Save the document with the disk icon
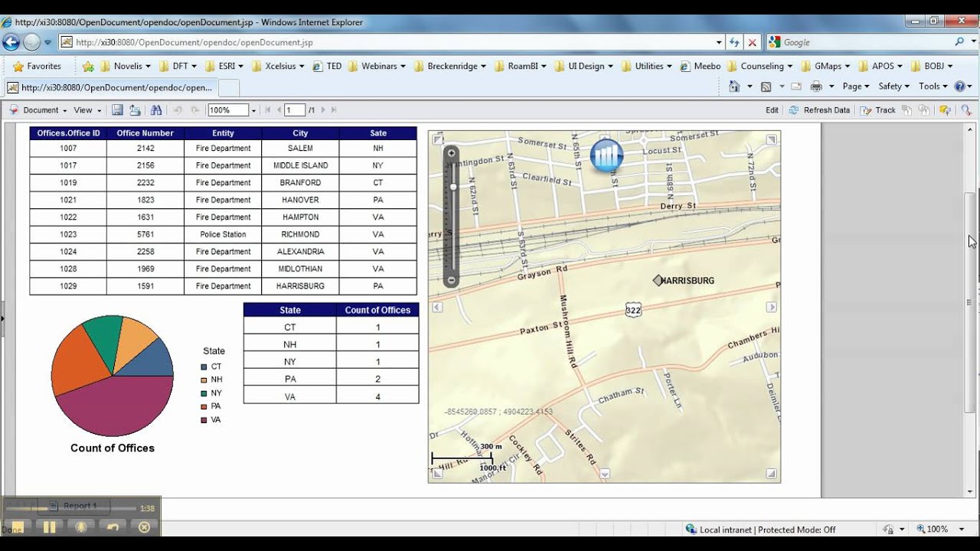This screenshot has width=980, height=551. tap(117, 110)
